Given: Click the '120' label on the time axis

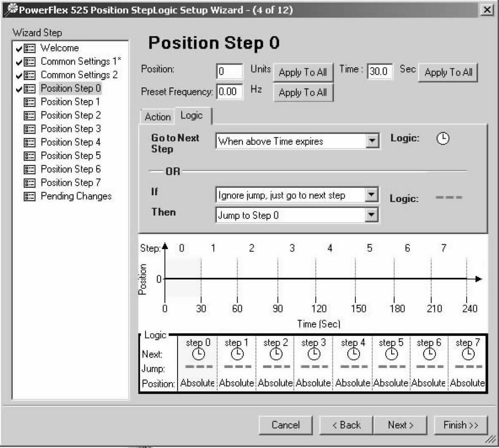Looking at the screenshot, I should [319, 309].
